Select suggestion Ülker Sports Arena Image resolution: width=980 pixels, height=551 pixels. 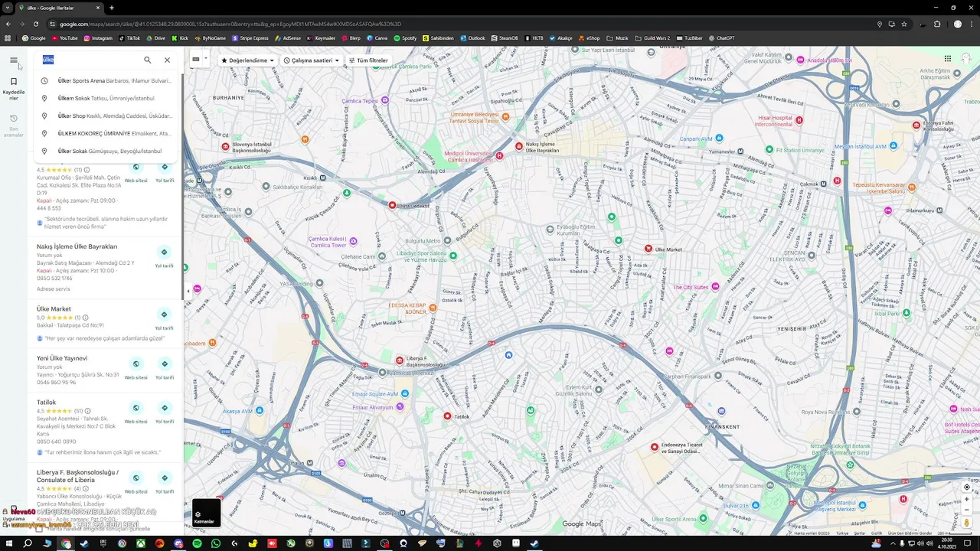[x=107, y=80]
